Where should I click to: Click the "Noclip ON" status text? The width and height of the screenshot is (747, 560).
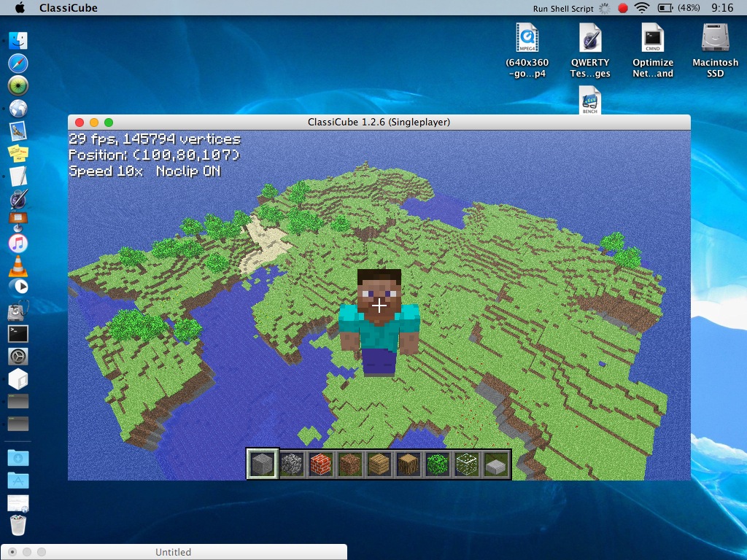click(188, 171)
